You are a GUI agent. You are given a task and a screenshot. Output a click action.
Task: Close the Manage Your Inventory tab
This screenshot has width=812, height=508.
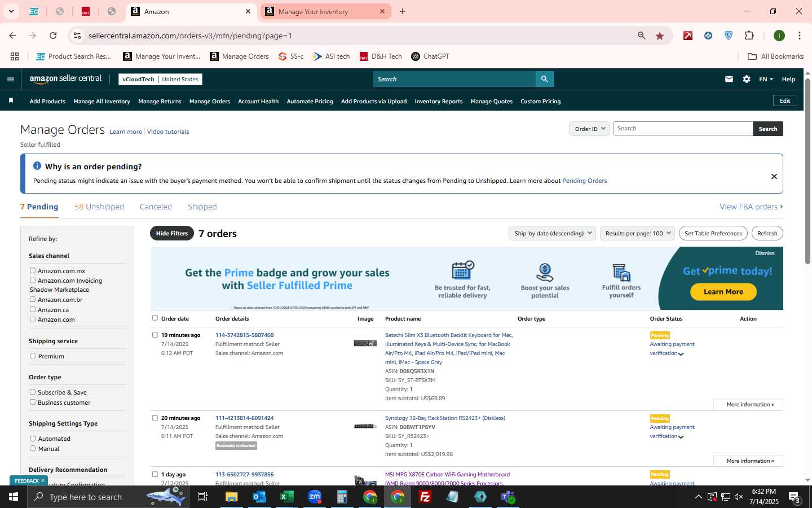(x=382, y=11)
